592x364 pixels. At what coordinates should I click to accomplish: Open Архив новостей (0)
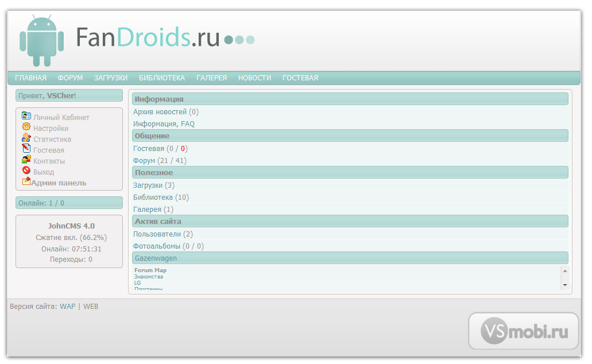click(x=166, y=112)
